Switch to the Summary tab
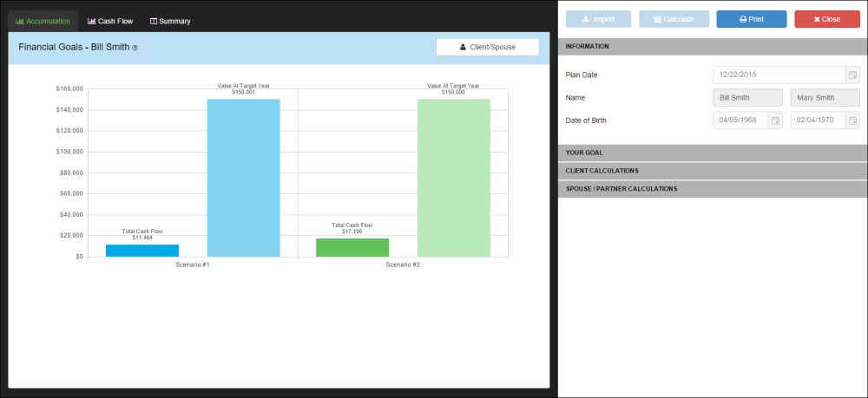 (x=170, y=21)
